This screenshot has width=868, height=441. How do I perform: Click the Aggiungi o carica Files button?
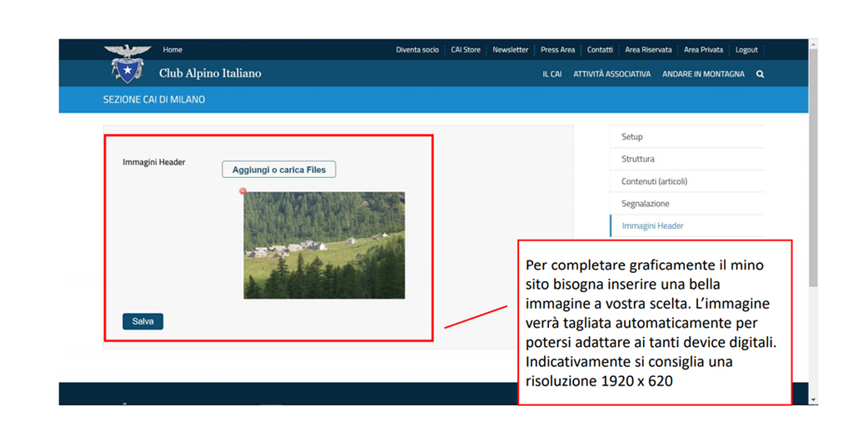(279, 170)
